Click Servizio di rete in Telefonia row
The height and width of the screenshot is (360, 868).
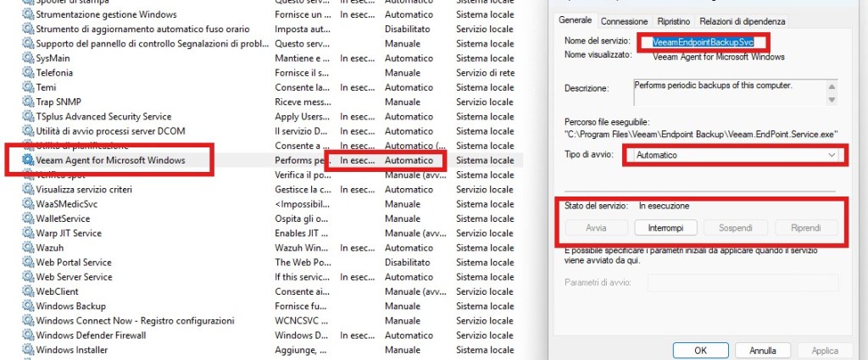tap(485, 73)
